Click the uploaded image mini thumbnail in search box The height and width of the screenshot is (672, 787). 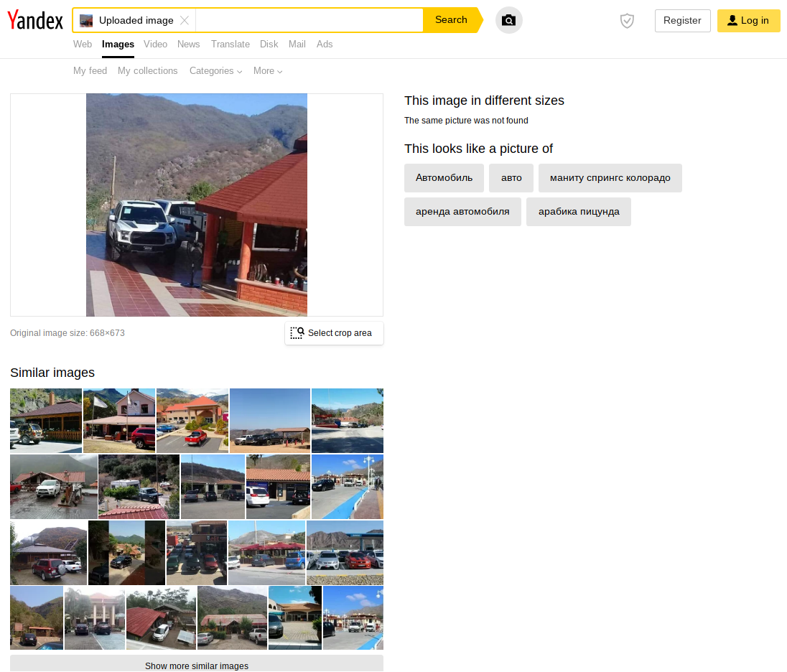pos(86,21)
